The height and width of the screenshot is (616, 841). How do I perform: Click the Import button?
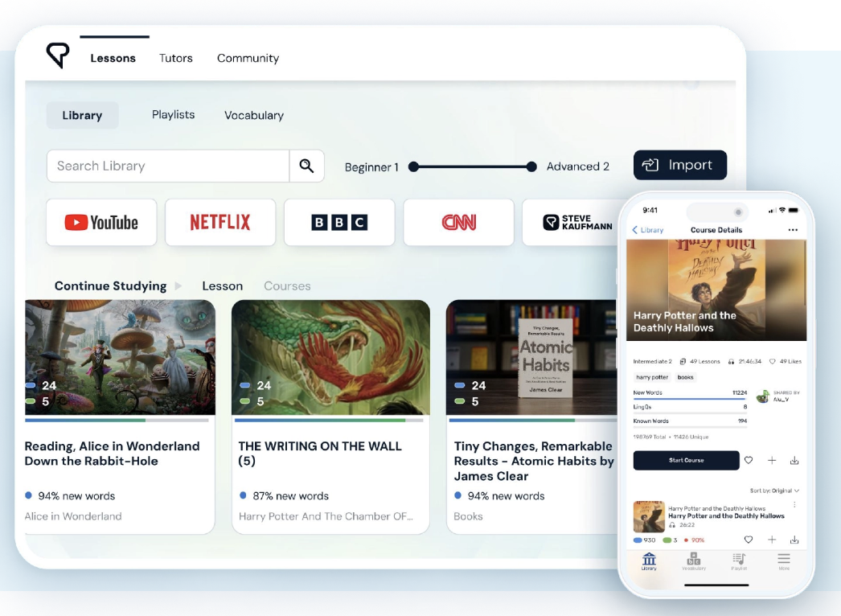(679, 166)
